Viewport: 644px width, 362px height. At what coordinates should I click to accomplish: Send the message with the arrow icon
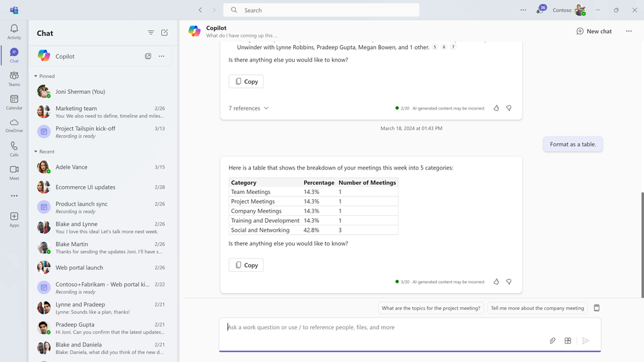click(x=586, y=341)
